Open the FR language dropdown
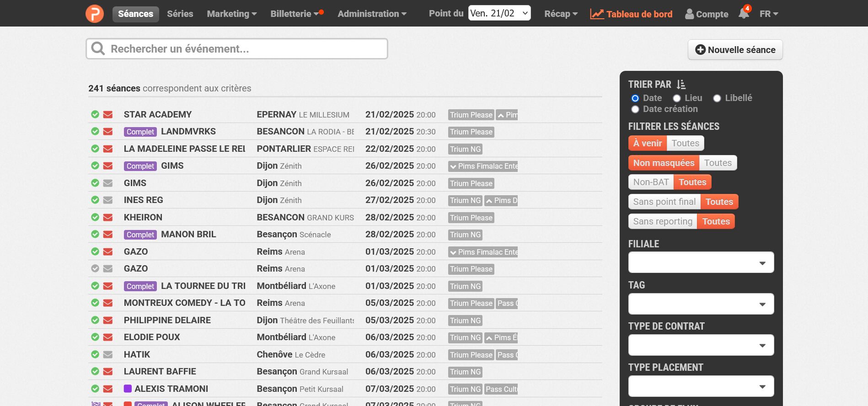This screenshot has width=868, height=406. [x=769, y=14]
